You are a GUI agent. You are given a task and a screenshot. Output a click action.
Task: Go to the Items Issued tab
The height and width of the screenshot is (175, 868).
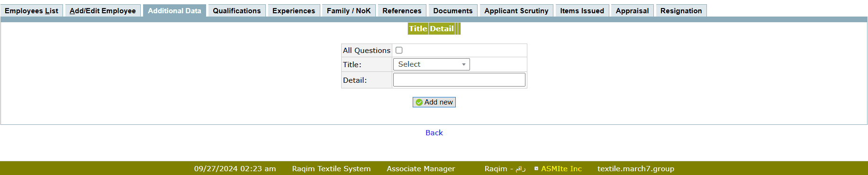pos(582,10)
